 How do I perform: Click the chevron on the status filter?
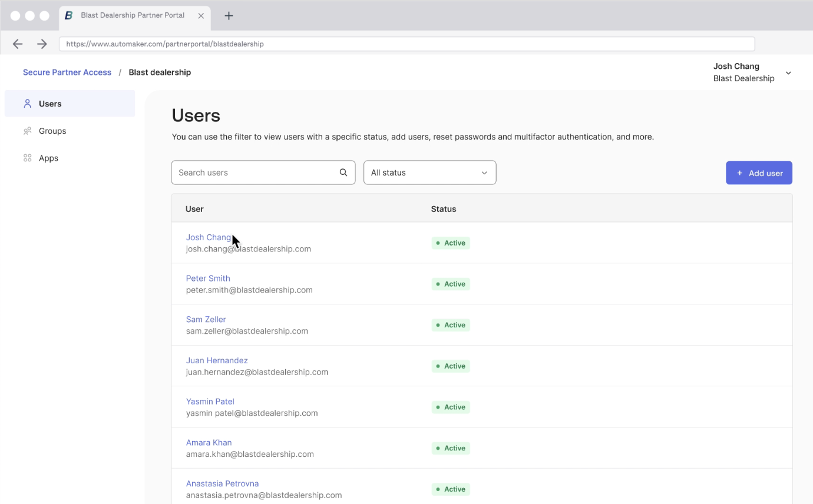pos(484,173)
